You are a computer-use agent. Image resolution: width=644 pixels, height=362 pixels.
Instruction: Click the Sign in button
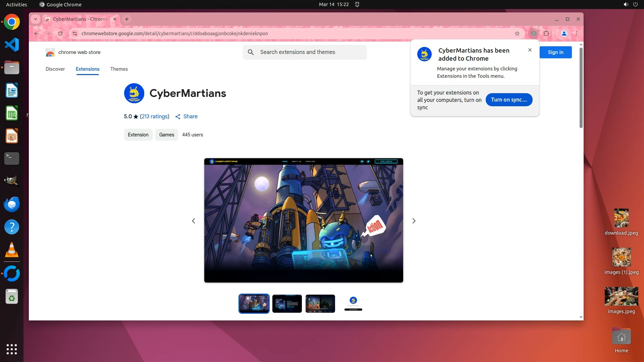555,52
